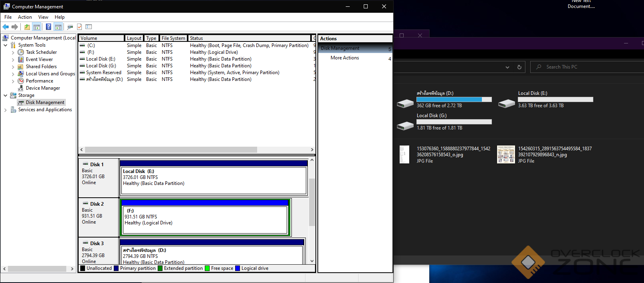
Task: Expand the Task Scheduler node
Action: [13, 52]
